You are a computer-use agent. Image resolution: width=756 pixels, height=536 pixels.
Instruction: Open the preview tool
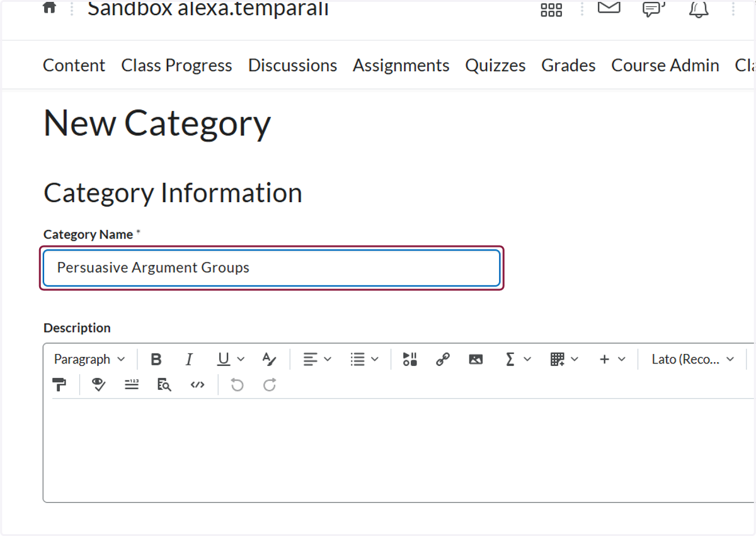click(x=164, y=385)
